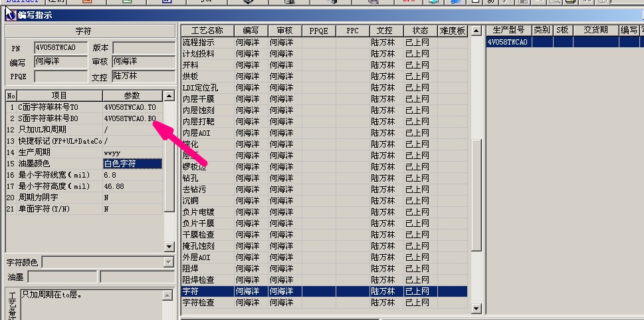Click the 状态 column header

420,31
